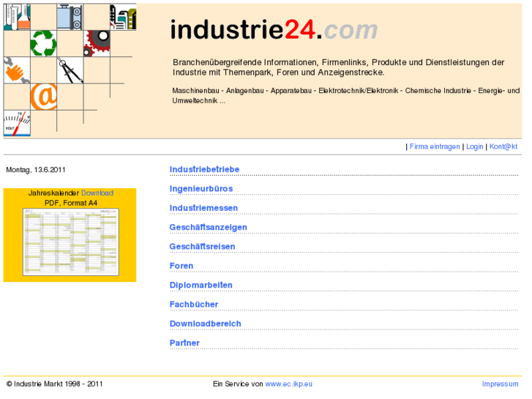Click the yearly calendar PDF thumbnail

tap(71, 242)
